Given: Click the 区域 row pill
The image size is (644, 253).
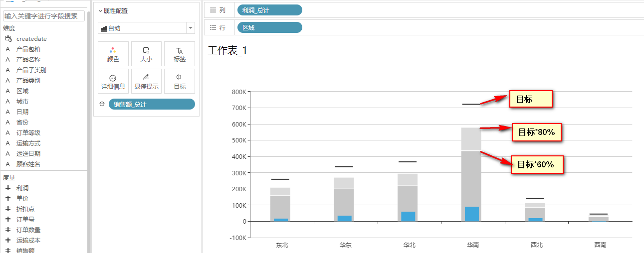Looking at the screenshot, I should [269, 27].
